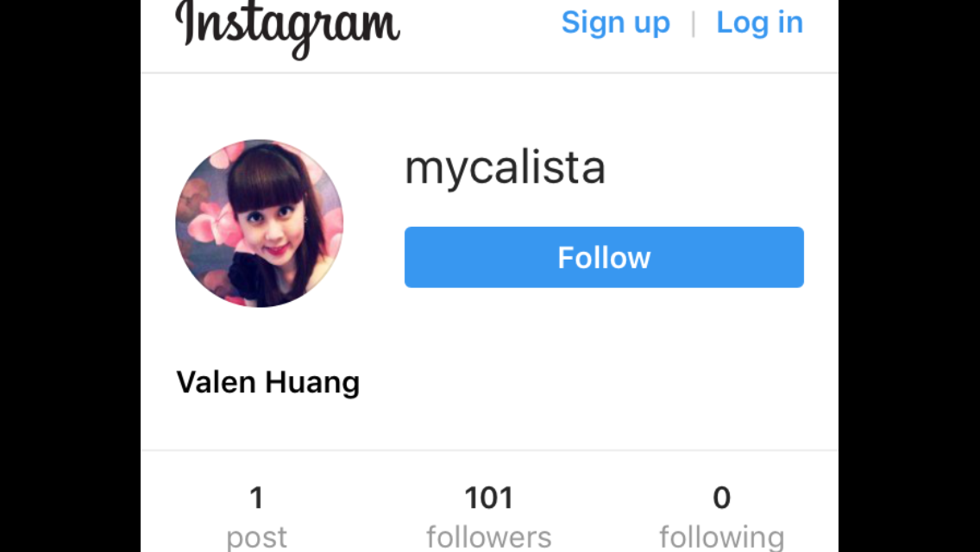The image size is (980, 552).
Task: Open mycalista's circular profile picture
Action: point(260,223)
